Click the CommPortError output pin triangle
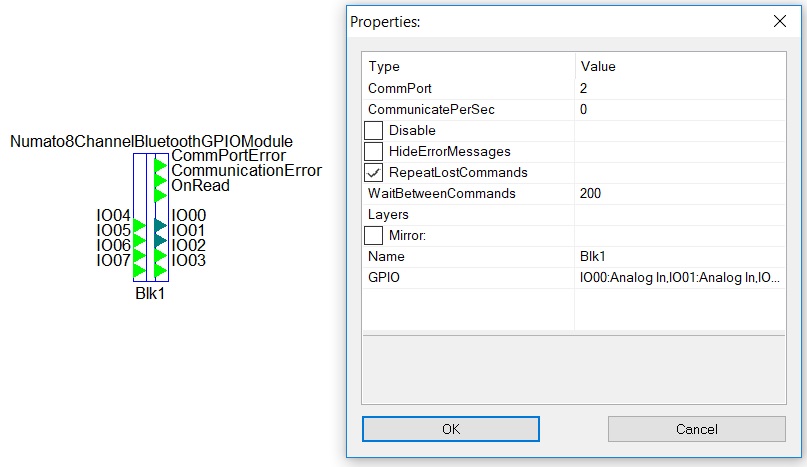Viewport: 807px width, 467px height. pos(160,166)
